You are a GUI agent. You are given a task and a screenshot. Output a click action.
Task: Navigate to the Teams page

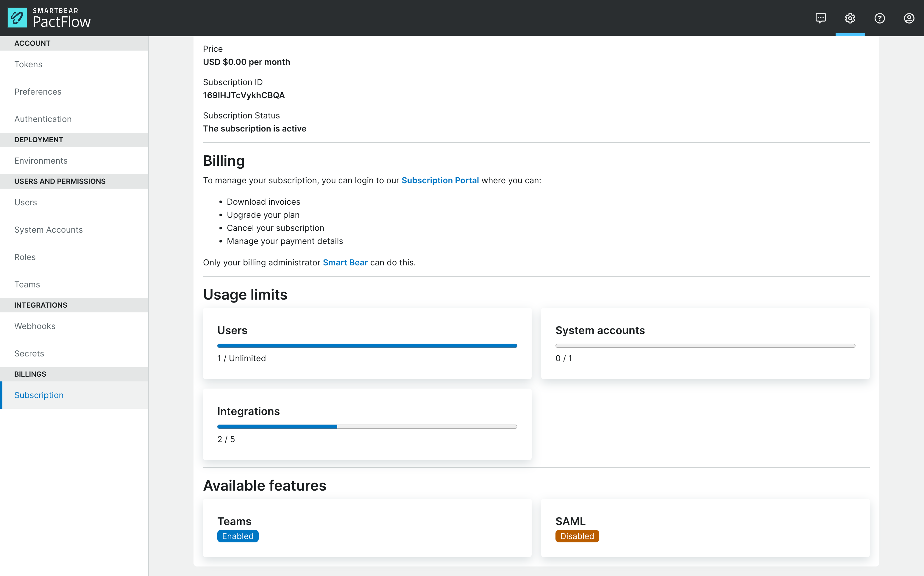[x=27, y=284]
